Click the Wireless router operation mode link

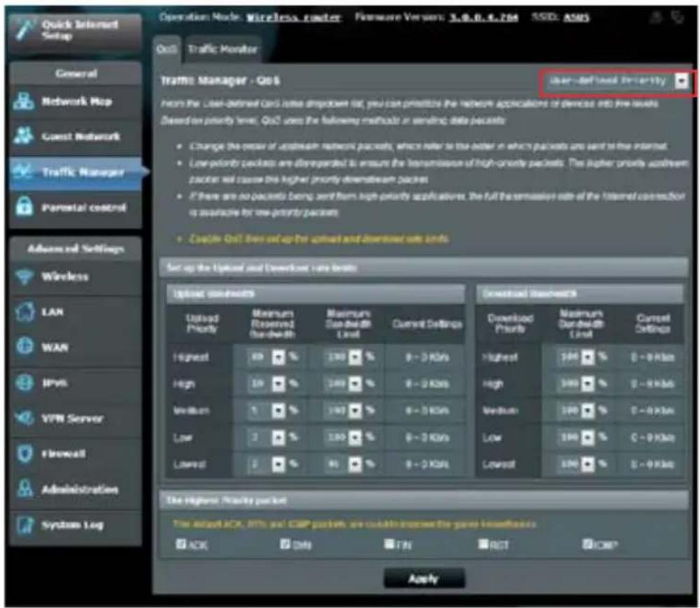coord(294,18)
